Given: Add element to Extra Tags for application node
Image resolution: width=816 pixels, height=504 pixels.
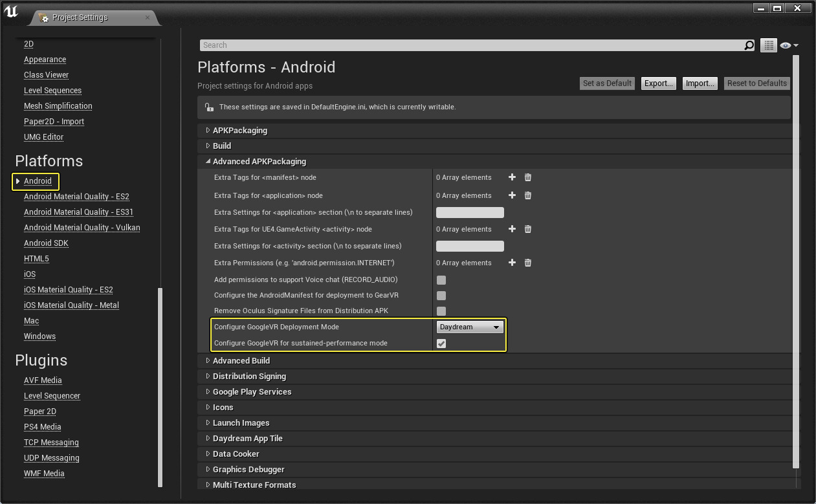Looking at the screenshot, I should tap(512, 195).
